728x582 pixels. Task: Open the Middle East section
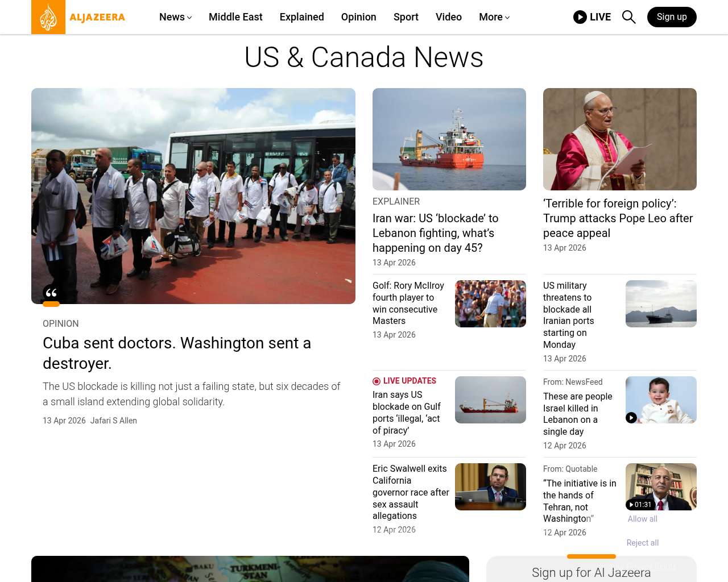pyautogui.click(x=235, y=17)
